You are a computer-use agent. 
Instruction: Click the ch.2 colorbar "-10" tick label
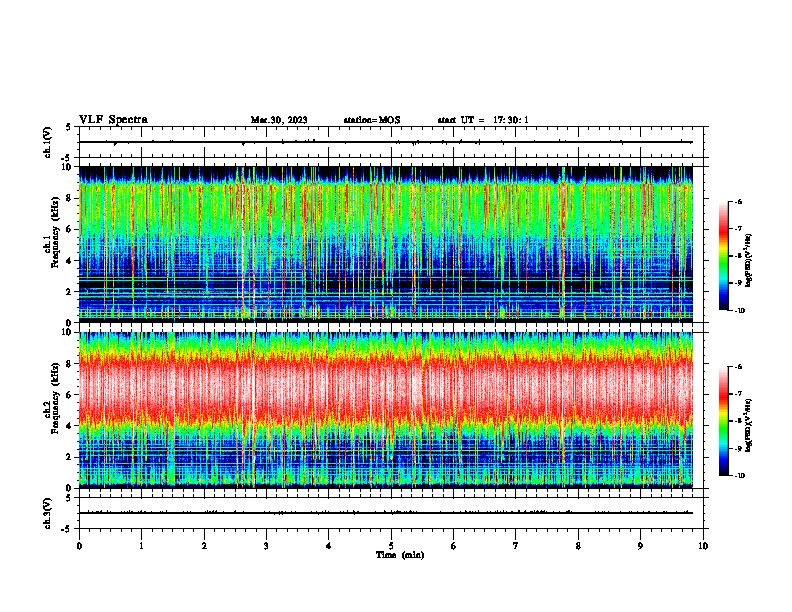click(740, 476)
